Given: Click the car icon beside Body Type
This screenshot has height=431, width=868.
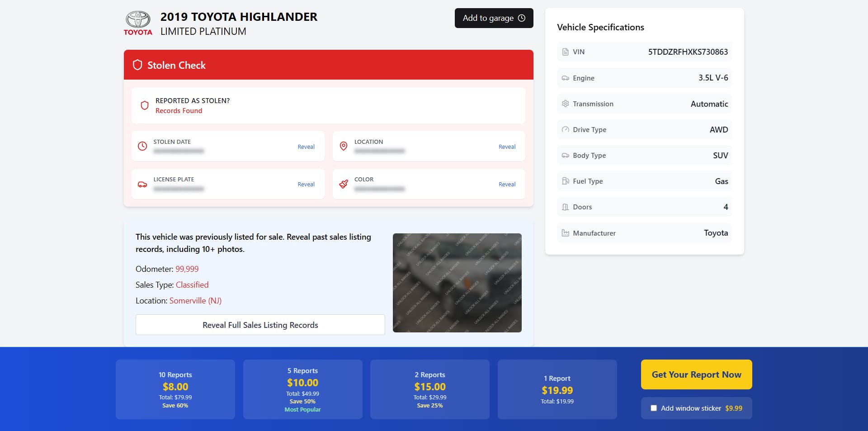Looking at the screenshot, I should [565, 155].
